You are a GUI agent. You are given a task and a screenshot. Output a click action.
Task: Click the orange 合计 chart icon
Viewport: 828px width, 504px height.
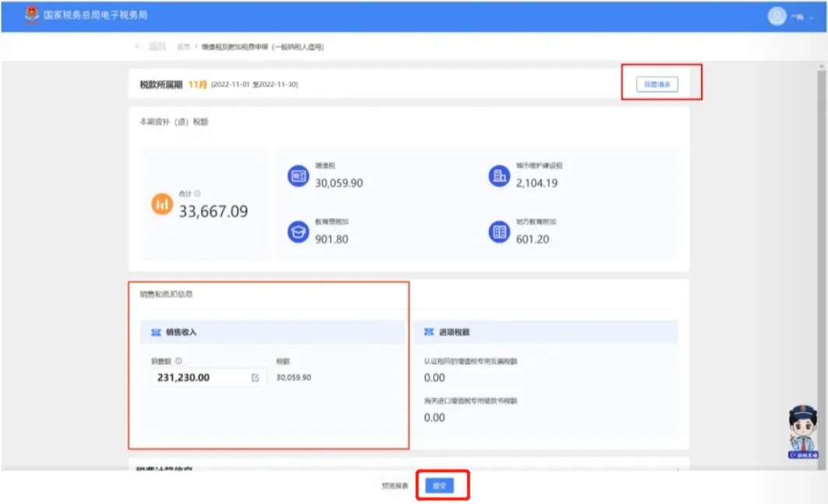[162, 204]
